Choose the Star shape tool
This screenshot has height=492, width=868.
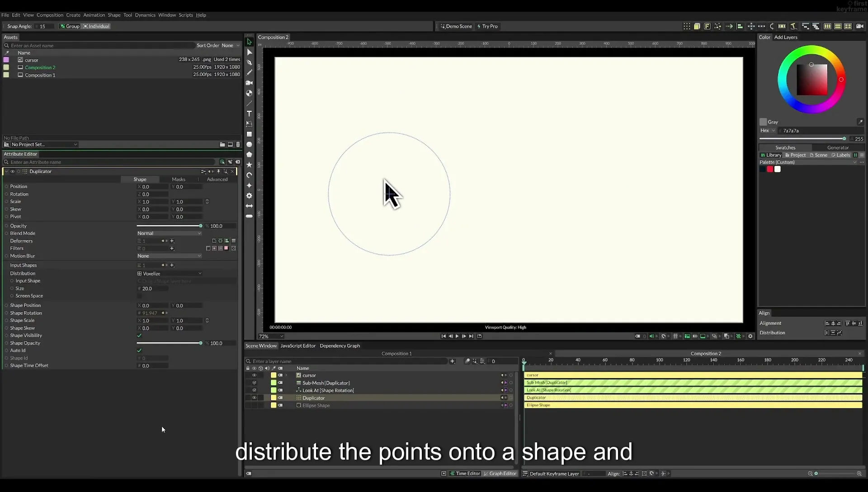(249, 165)
